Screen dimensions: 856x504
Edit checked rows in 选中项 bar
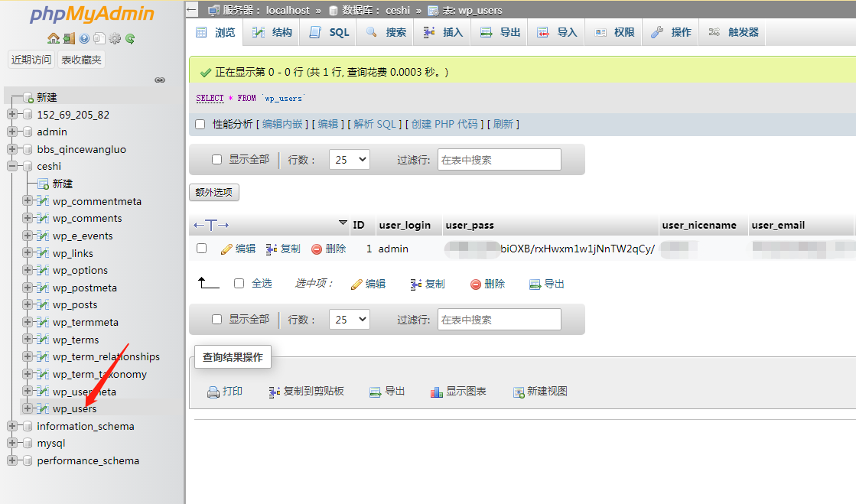tap(369, 284)
